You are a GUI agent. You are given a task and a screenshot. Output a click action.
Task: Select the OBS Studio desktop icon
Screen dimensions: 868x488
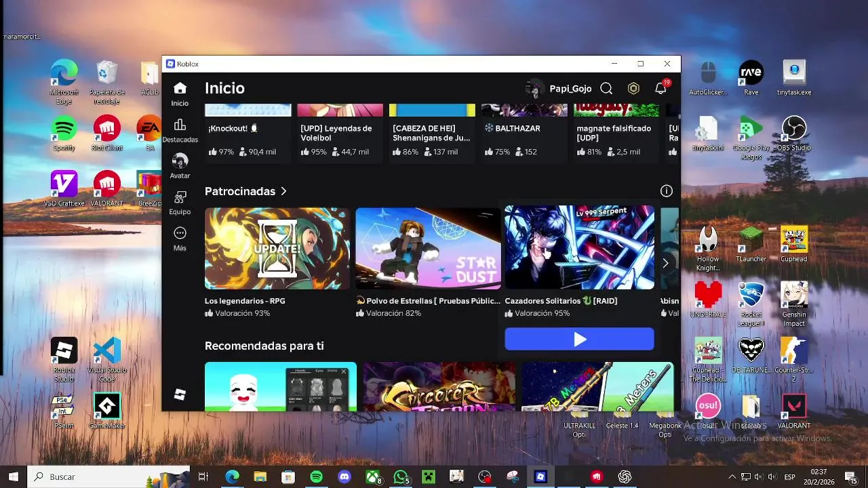point(793,134)
